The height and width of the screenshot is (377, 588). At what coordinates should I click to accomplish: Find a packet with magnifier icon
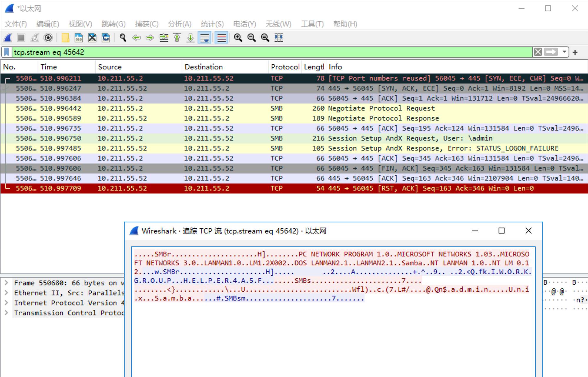[x=123, y=38]
